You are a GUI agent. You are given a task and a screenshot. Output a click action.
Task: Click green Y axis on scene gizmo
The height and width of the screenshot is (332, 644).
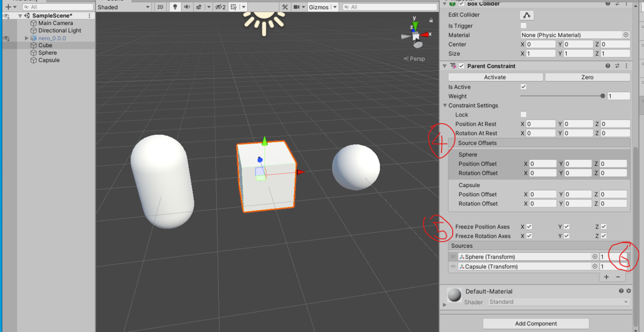pos(415,26)
